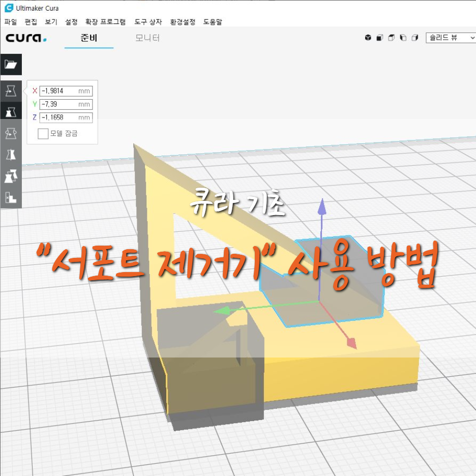The width and height of the screenshot is (476, 476).
Task: Open the 설정 menu
Action: pos(71,22)
